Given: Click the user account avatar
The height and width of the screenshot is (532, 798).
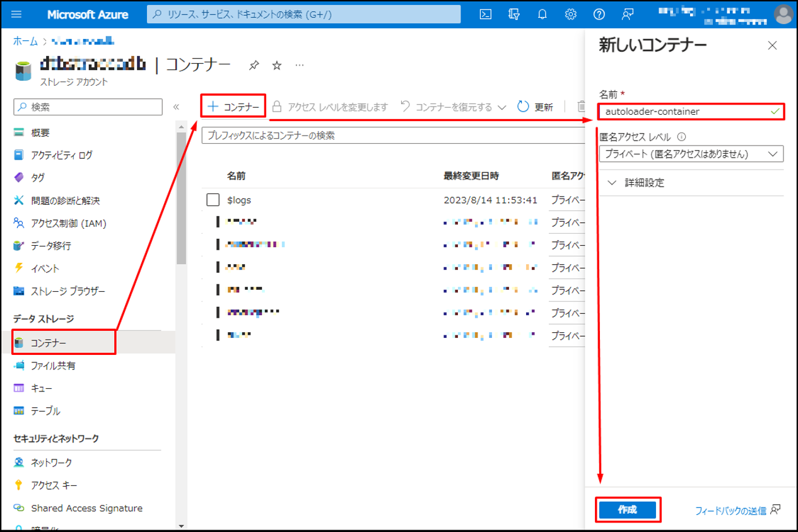Looking at the screenshot, I should tap(783, 14).
